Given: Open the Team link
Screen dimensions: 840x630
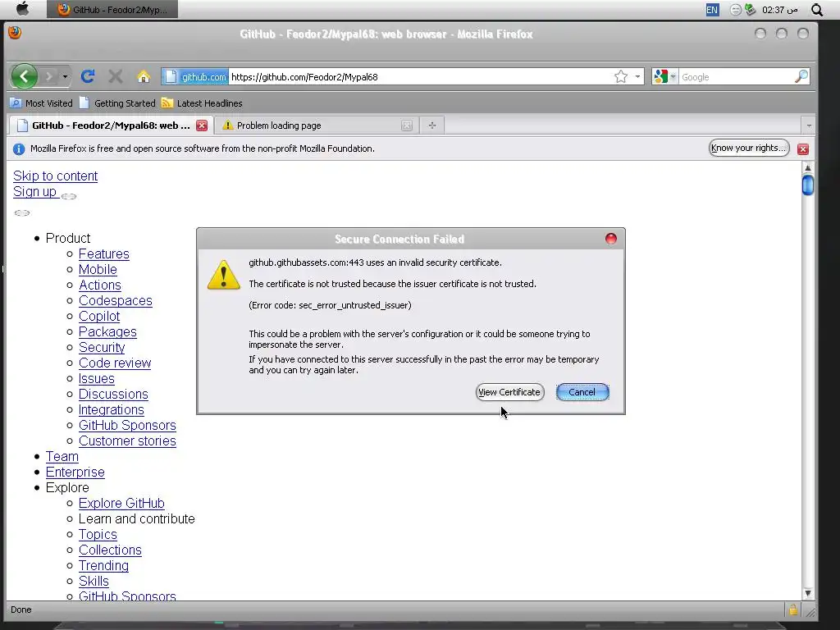Looking at the screenshot, I should pos(62,456).
